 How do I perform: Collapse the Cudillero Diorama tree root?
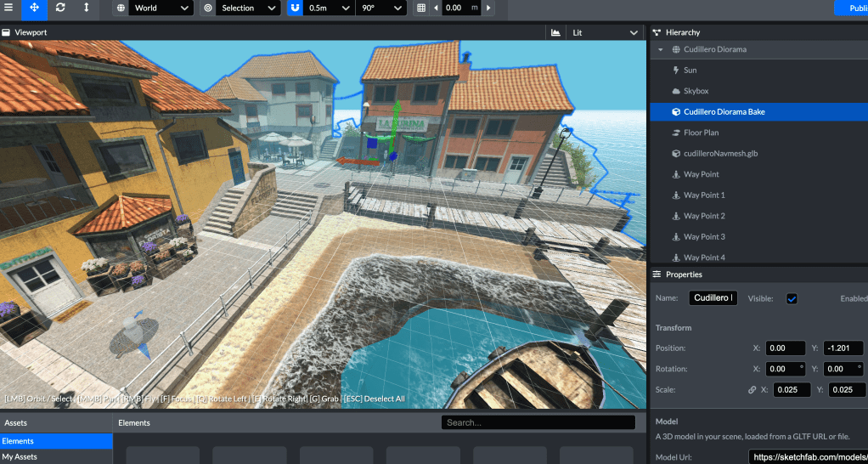pos(661,49)
